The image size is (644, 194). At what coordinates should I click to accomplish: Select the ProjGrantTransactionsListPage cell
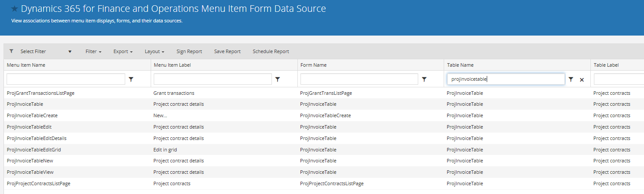(x=40, y=93)
